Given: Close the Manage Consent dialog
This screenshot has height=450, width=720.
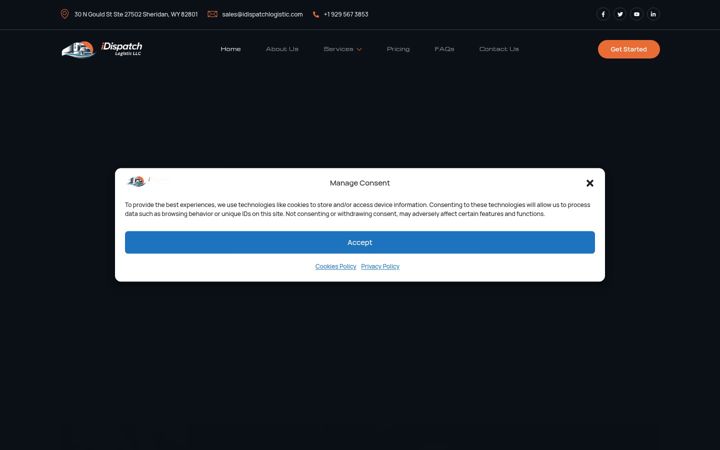Looking at the screenshot, I should click(x=590, y=183).
